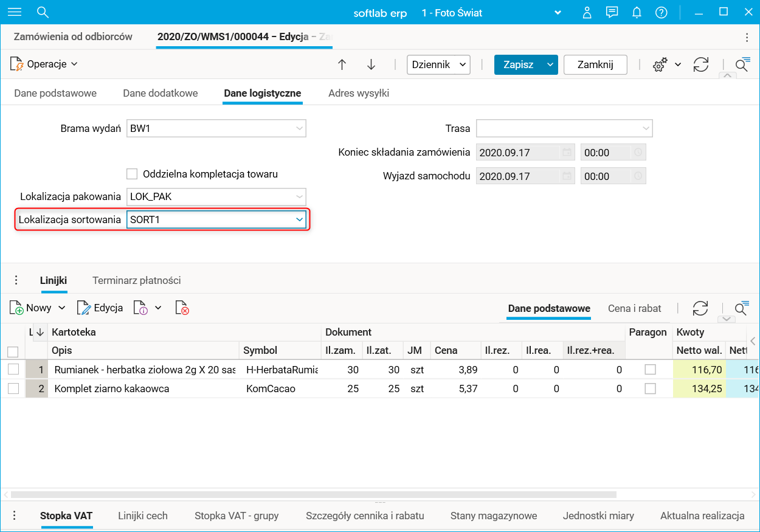The height and width of the screenshot is (532, 760).
Task: Open the messages chat icon
Action: pos(612,12)
